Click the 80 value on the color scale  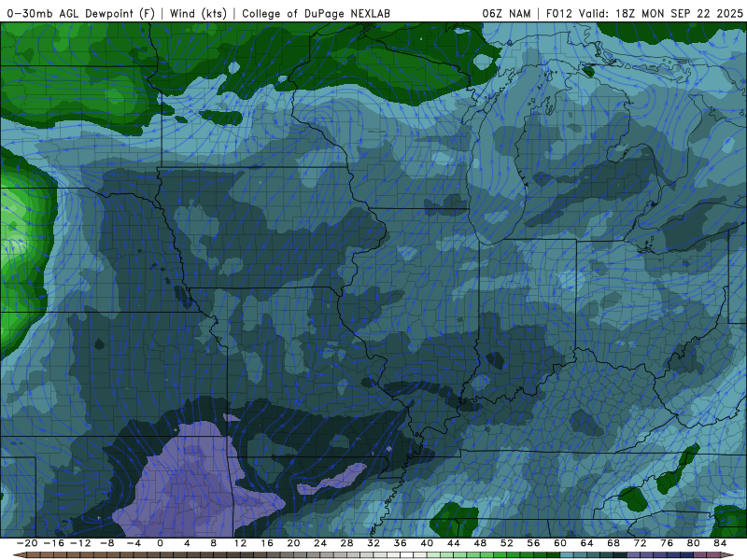pos(694,543)
